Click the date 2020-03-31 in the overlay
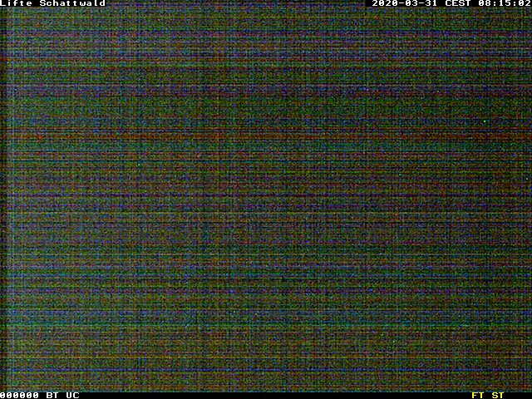 tap(405, 3)
